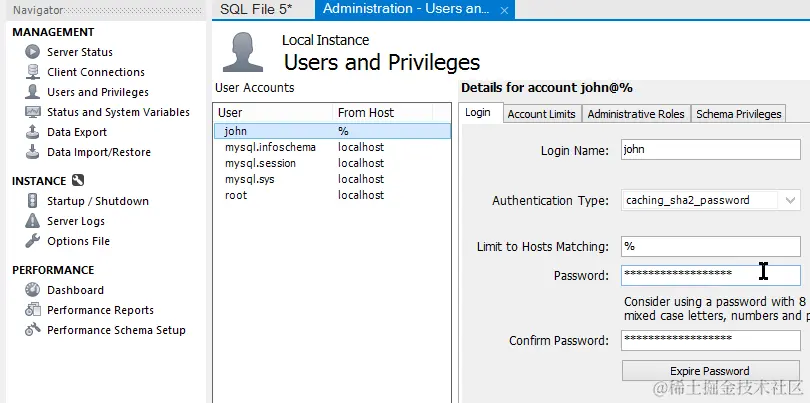
Task: Click the Confirm Password field
Action: pyautogui.click(x=710, y=340)
